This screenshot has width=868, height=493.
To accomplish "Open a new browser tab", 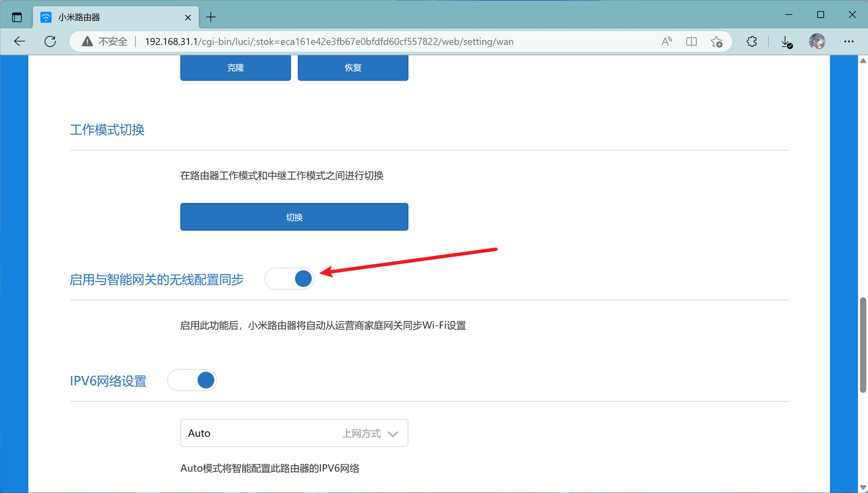I will [211, 17].
